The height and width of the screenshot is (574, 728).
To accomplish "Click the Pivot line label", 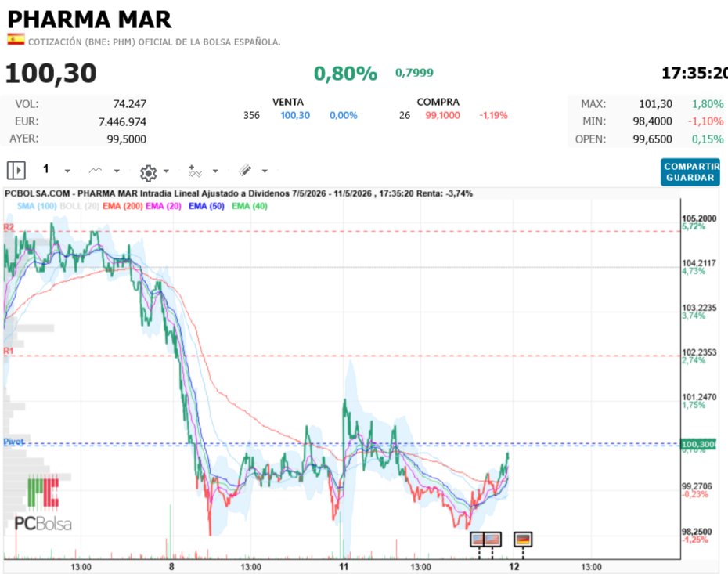I will click(13, 441).
